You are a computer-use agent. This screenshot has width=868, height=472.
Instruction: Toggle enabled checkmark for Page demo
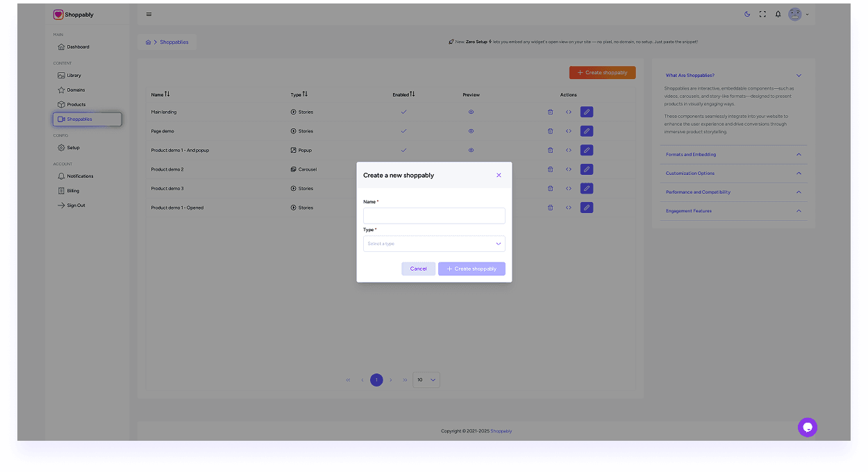(403, 131)
